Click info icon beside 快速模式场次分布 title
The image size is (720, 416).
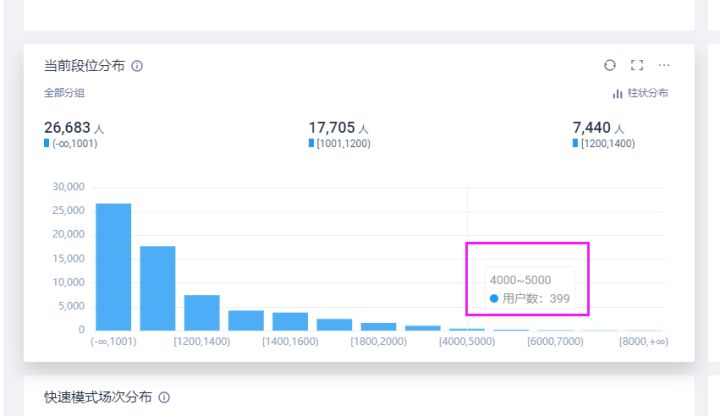click(165, 397)
